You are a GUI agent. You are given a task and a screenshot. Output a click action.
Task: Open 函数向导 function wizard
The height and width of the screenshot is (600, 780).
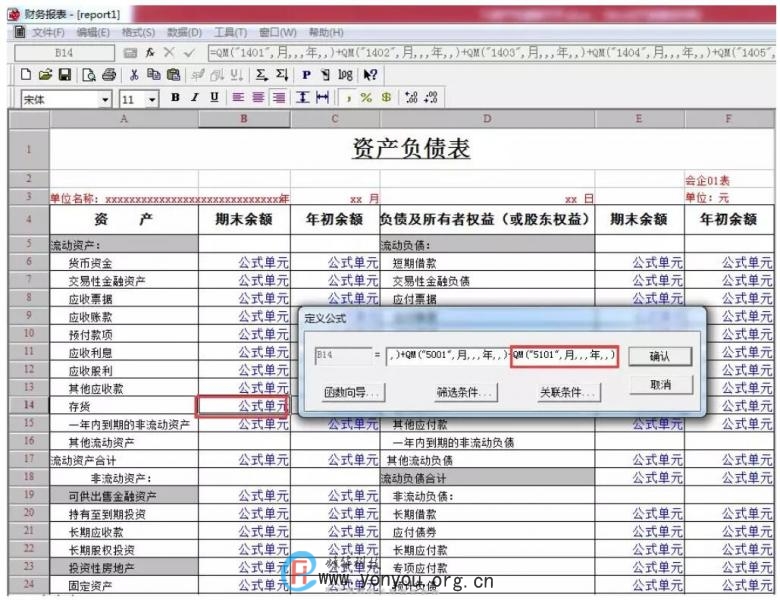352,393
